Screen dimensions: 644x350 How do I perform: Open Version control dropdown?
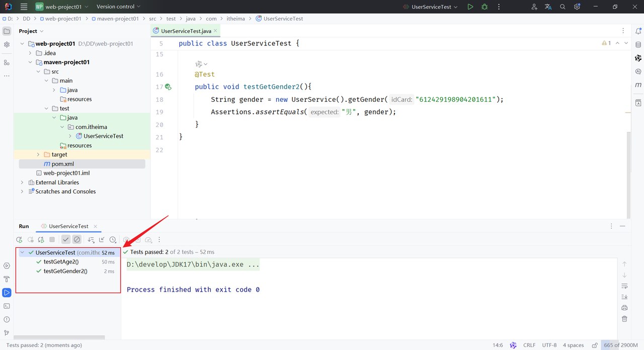(118, 7)
